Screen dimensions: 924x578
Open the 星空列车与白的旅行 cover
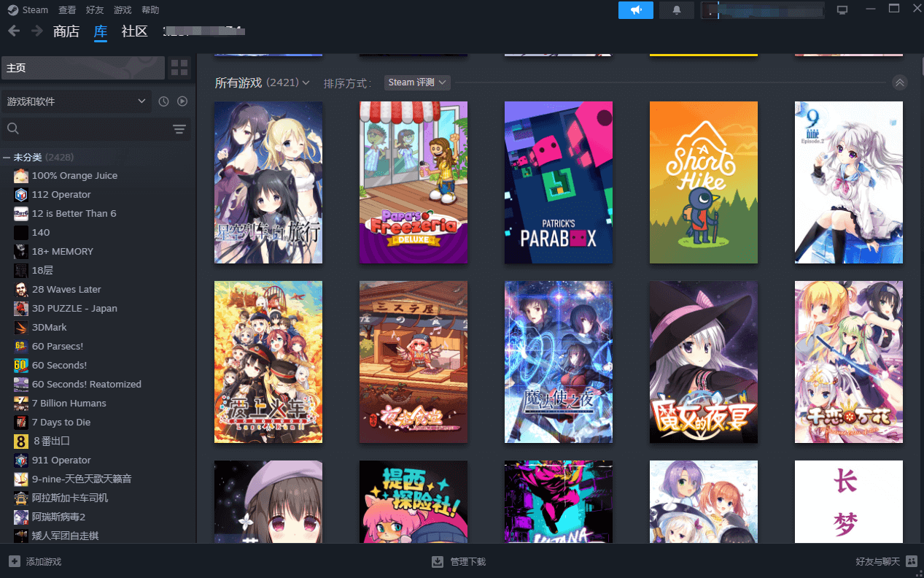coord(268,182)
